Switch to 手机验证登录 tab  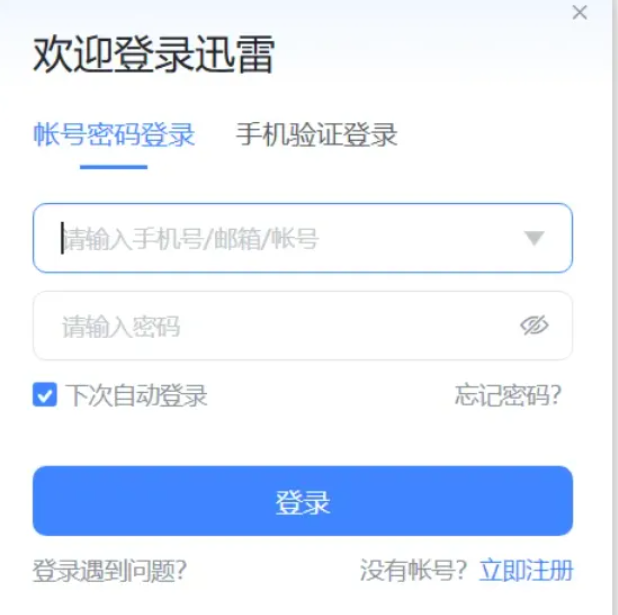(x=316, y=135)
